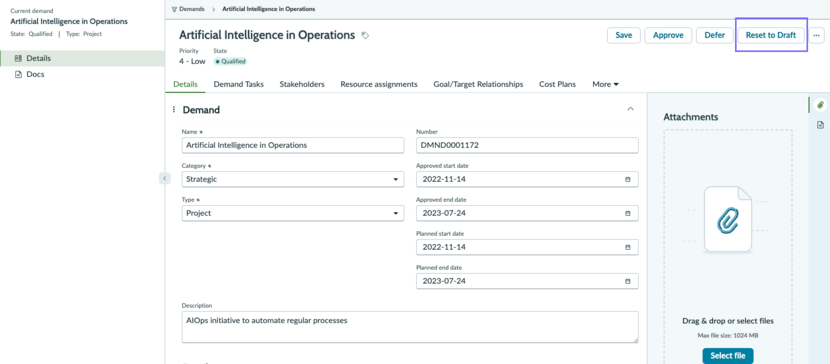Open the more actions ellipsis button

point(816,35)
